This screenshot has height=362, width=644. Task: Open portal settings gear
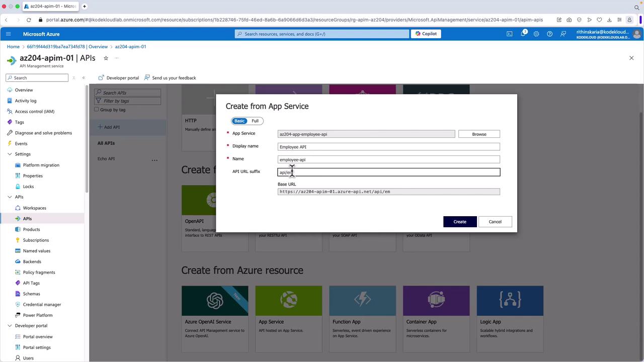click(x=536, y=34)
